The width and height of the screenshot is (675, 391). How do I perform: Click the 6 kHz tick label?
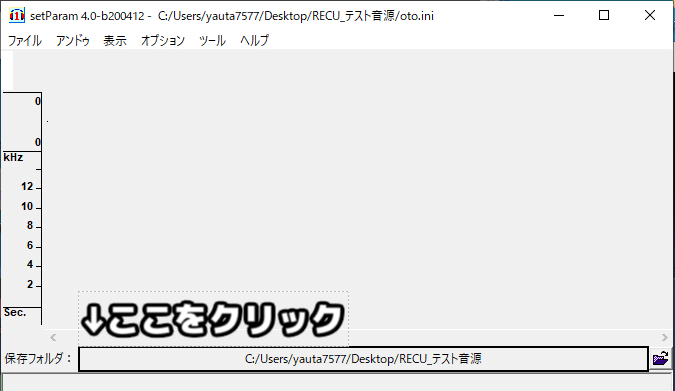(x=30, y=245)
